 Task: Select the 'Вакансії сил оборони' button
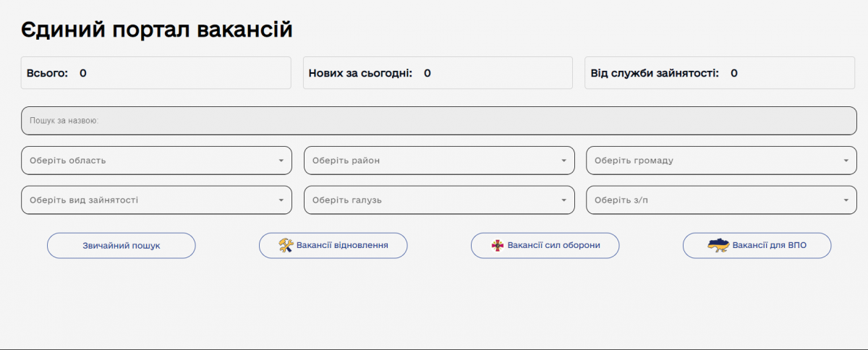click(553, 246)
